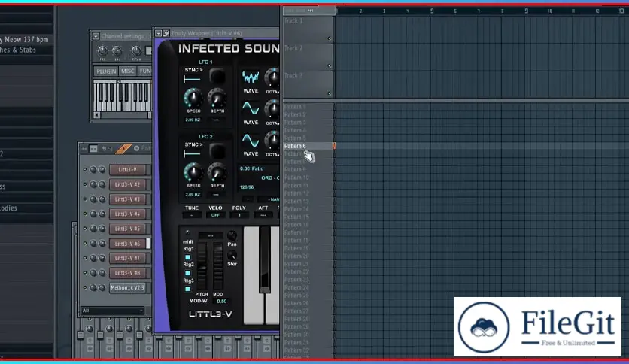
Task: Click the second oscillator OCTAVE knob
Action: click(x=273, y=108)
